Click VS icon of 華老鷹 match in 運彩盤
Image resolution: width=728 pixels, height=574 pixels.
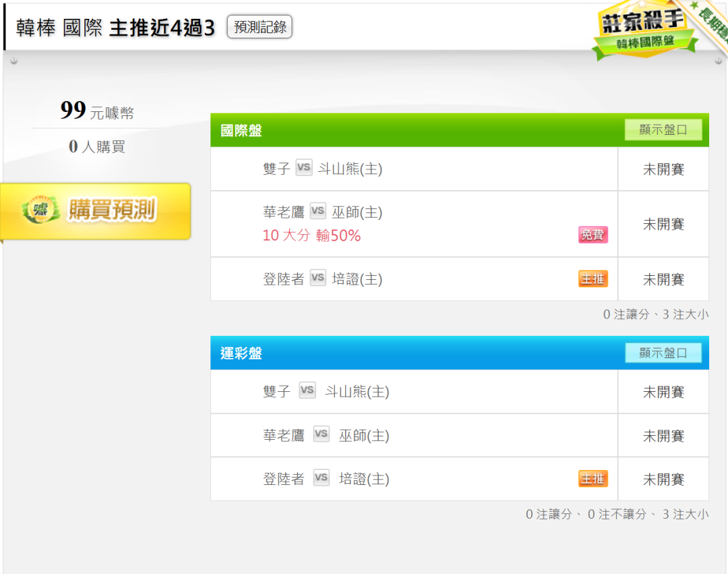[322, 434]
